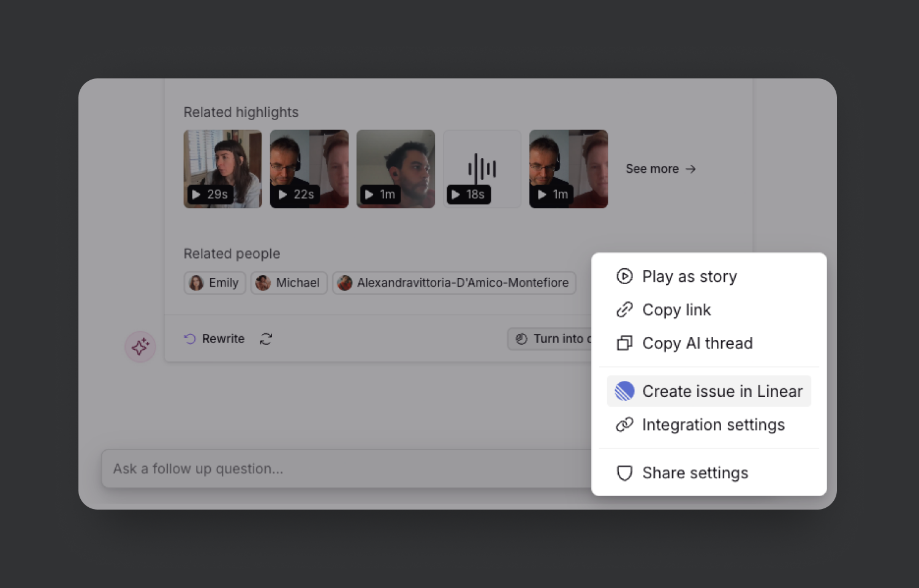Follow the See more link

(660, 169)
